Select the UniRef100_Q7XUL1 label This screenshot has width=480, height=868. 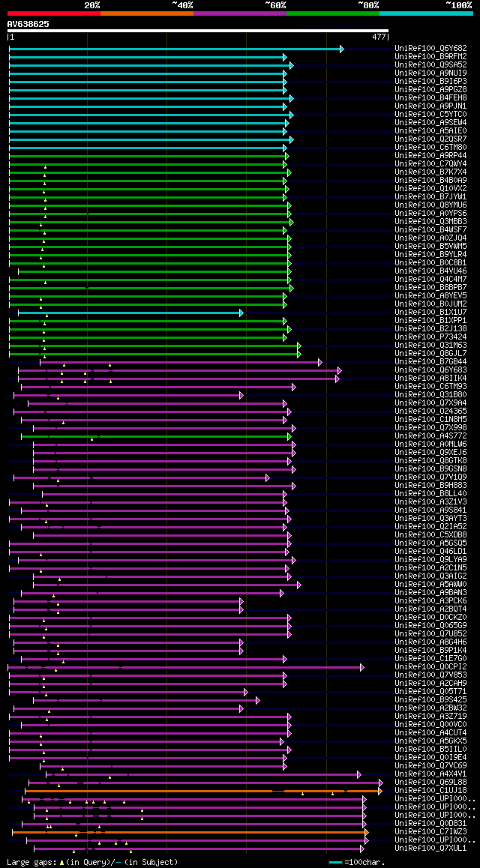coord(430,849)
